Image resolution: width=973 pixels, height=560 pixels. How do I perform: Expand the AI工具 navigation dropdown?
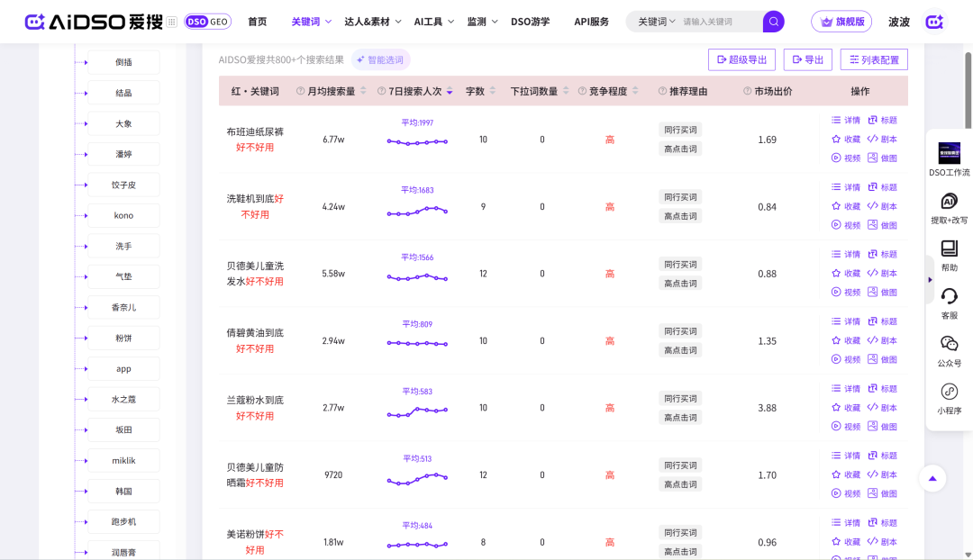433,22
